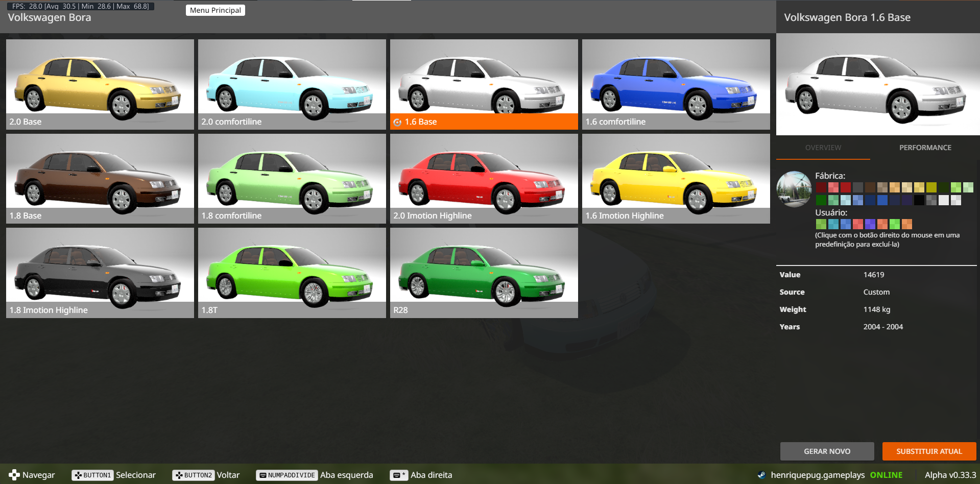Pick the dark brown Fábrica swatch

coord(870,187)
